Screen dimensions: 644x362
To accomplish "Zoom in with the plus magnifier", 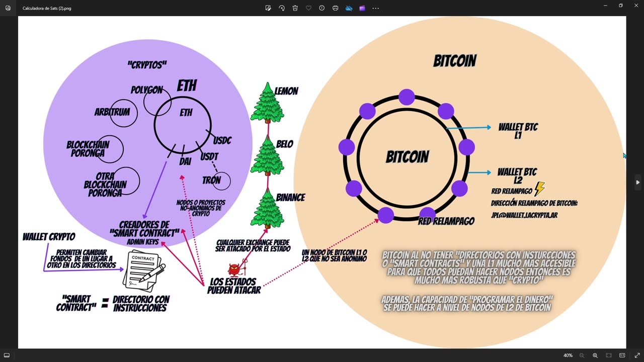I will click(595, 355).
